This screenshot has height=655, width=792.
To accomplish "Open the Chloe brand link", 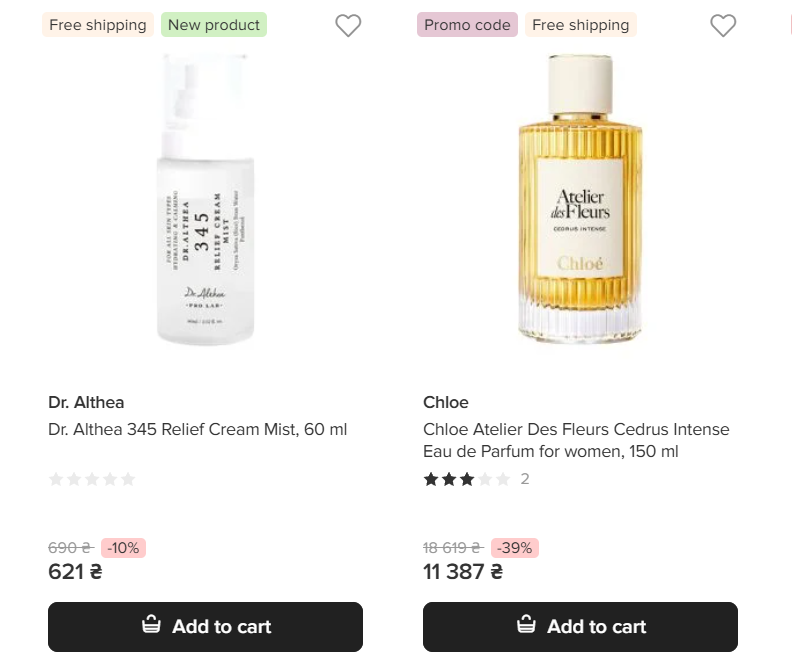I will (446, 402).
